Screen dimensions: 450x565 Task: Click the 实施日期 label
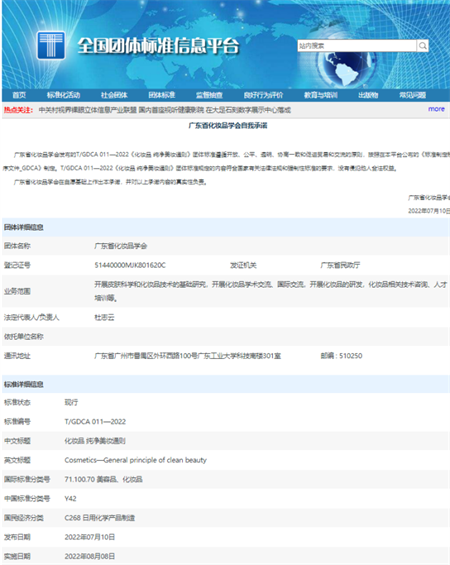point(17,556)
